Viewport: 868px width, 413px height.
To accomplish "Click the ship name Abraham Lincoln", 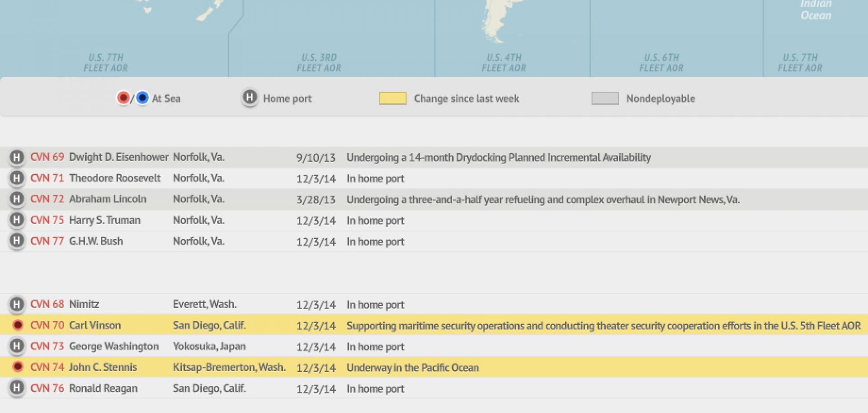I will (x=108, y=199).
